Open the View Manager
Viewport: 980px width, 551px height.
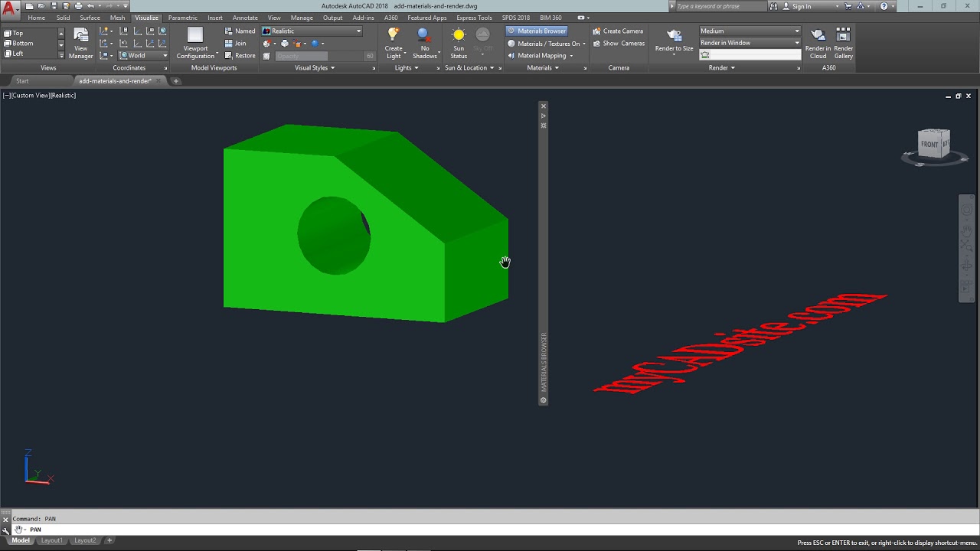(80, 44)
